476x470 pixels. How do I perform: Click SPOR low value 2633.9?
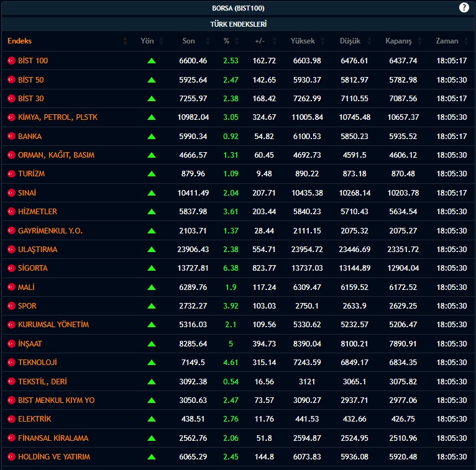354,306
